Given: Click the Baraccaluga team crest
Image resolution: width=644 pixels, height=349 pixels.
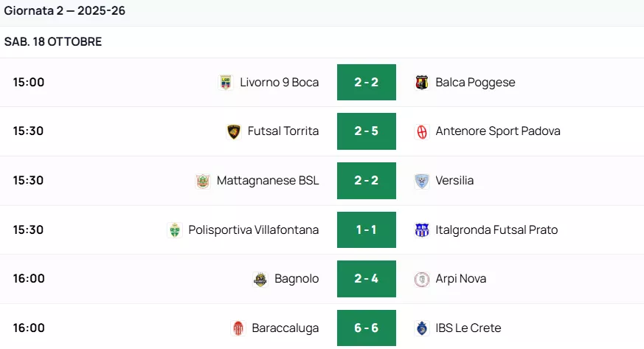Looking at the screenshot, I should pyautogui.click(x=238, y=328).
